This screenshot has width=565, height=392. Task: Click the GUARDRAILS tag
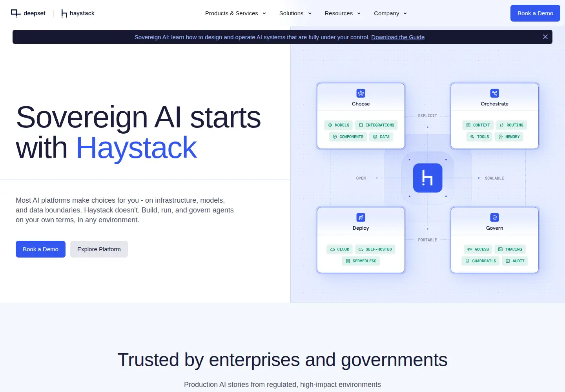click(x=481, y=261)
